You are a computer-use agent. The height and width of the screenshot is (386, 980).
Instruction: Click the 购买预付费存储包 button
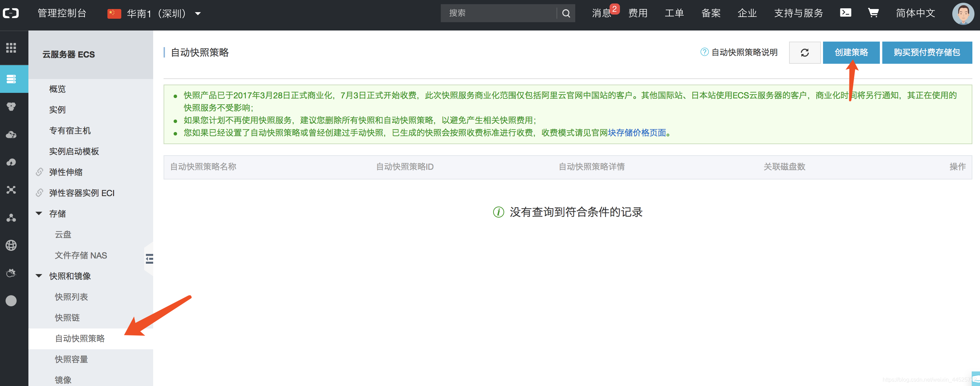click(927, 52)
